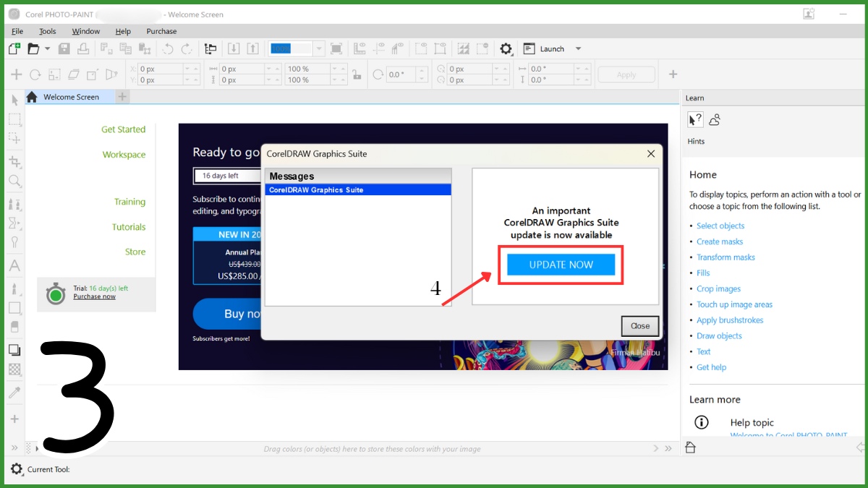Viewport: 868px width, 488px height.
Task: Click the plus icon after Apply button
Action: pyautogui.click(x=673, y=74)
